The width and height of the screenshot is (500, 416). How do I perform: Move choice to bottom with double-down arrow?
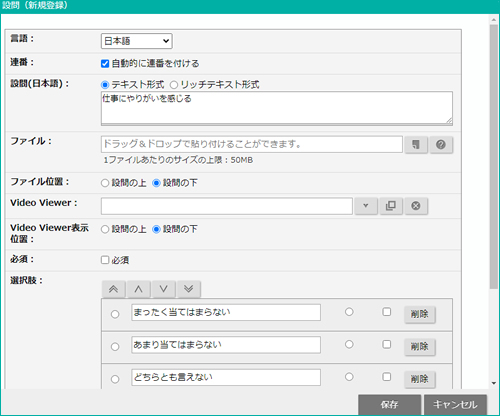(189, 289)
